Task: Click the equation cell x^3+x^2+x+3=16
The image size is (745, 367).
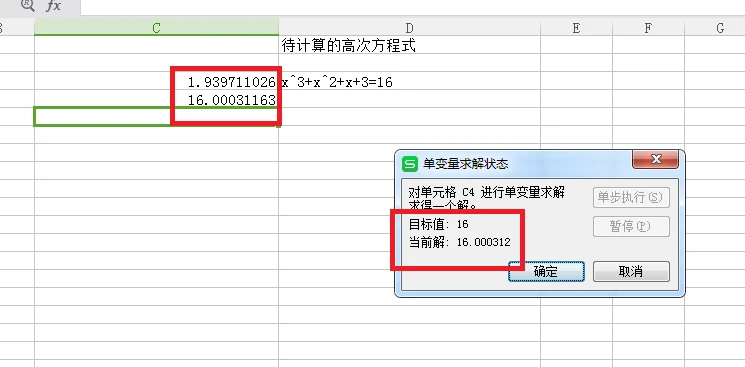Action: click(410, 82)
